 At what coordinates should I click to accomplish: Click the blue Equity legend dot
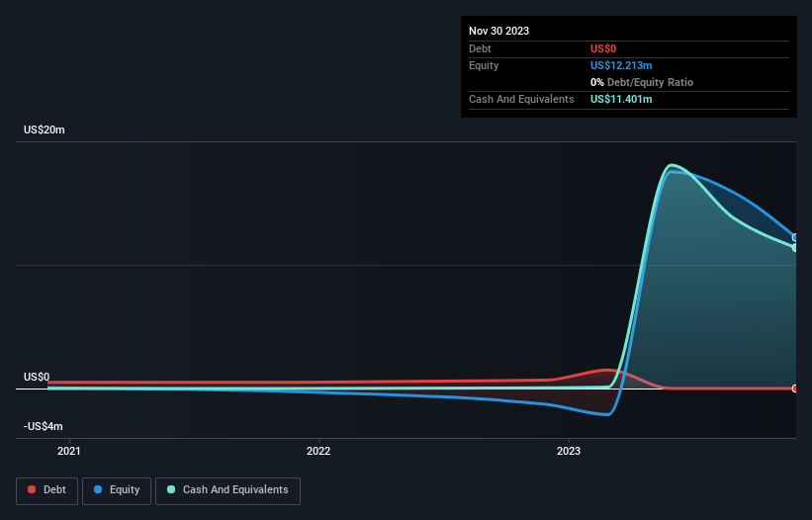click(98, 489)
